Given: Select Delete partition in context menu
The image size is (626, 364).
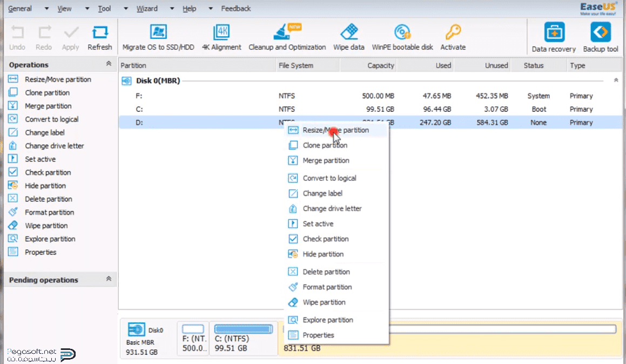Looking at the screenshot, I should 336,272.
